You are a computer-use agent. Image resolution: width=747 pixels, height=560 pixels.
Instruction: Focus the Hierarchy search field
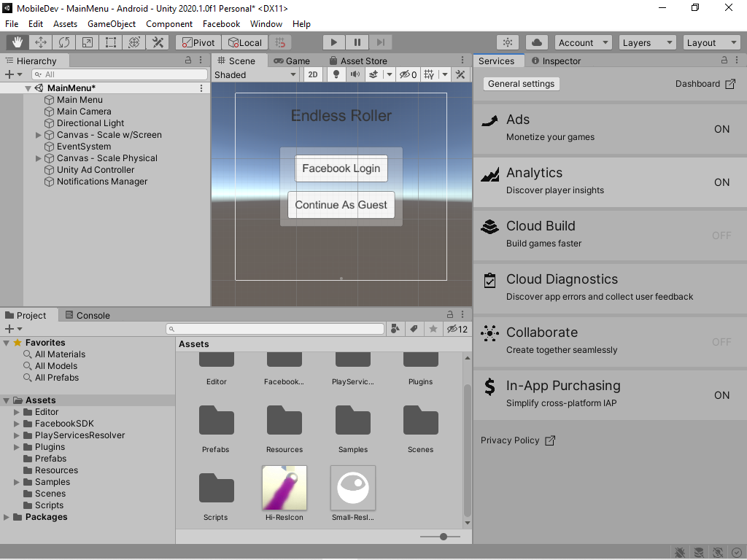120,74
